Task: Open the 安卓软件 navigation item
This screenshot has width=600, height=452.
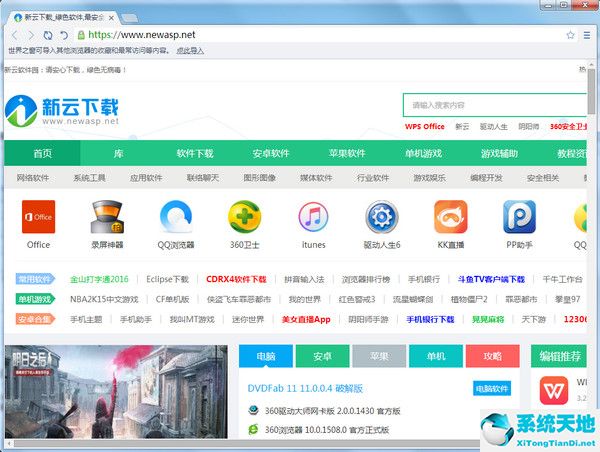Action: [x=271, y=153]
